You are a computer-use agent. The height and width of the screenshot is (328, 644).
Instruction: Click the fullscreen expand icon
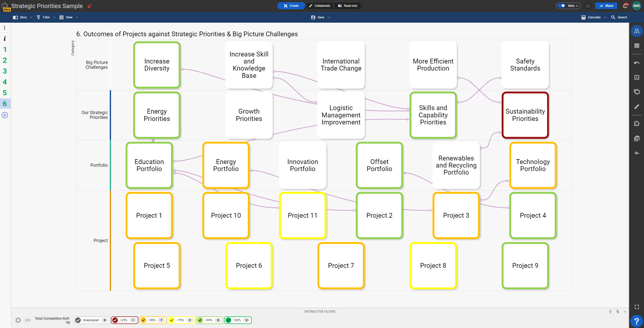637,307
